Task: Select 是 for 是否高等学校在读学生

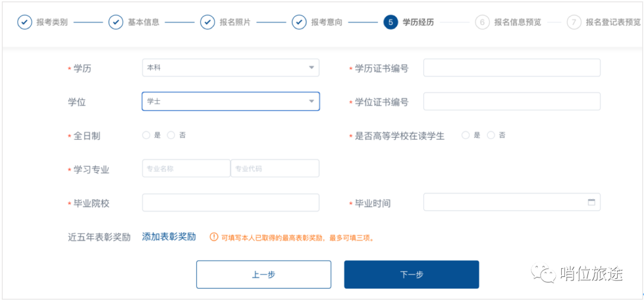Action: [x=466, y=135]
